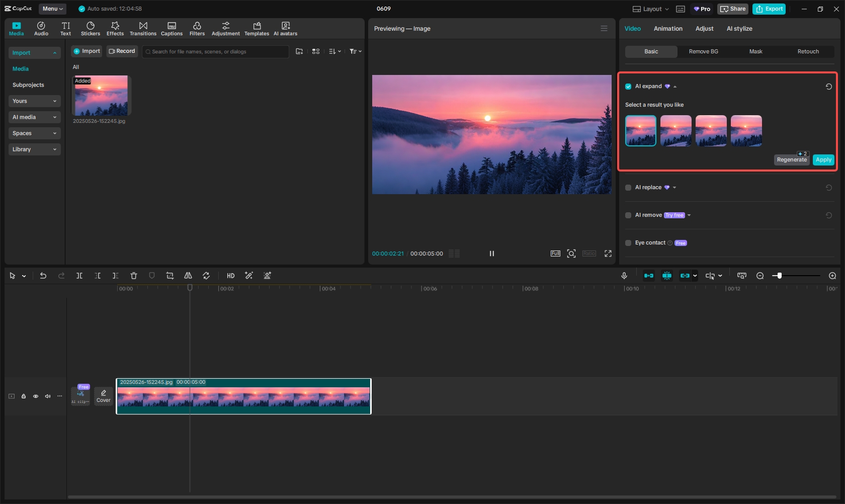Click the timeline zoom slider handle

tap(779, 276)
